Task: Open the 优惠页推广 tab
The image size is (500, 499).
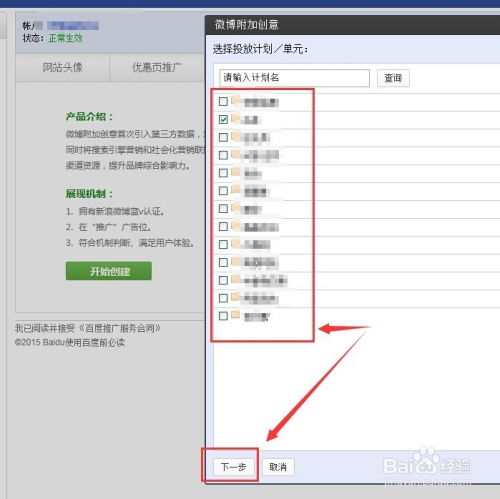Action: [157, 67]
